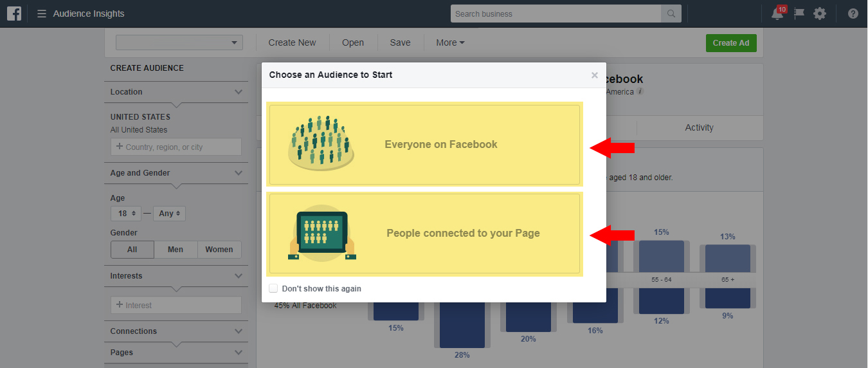This screenshot has height=368, width=868.
Task: Click the Country, region, or city field
Action: [x=176, y=147]
